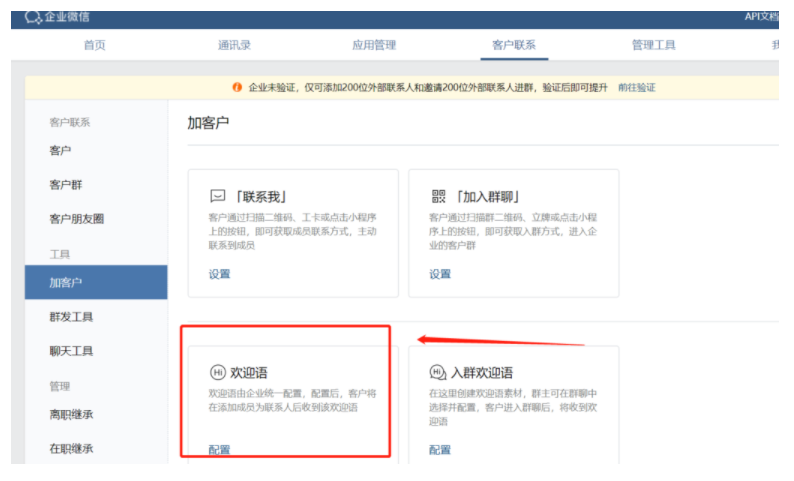Image resolution: width=794 pixels, height=481 pixels.
Task: Open 设置 under 联系我 card
Action: 219,274
